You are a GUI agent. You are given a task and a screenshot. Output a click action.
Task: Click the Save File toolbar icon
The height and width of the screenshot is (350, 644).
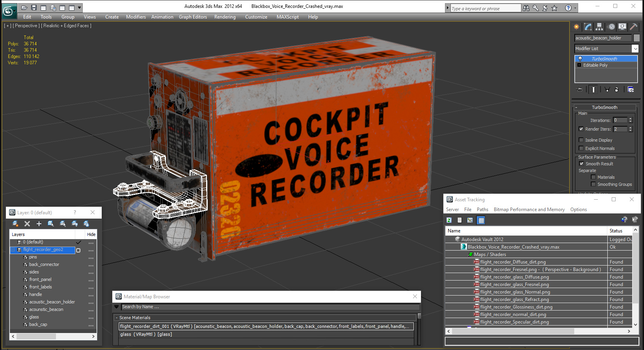[34, 7]
